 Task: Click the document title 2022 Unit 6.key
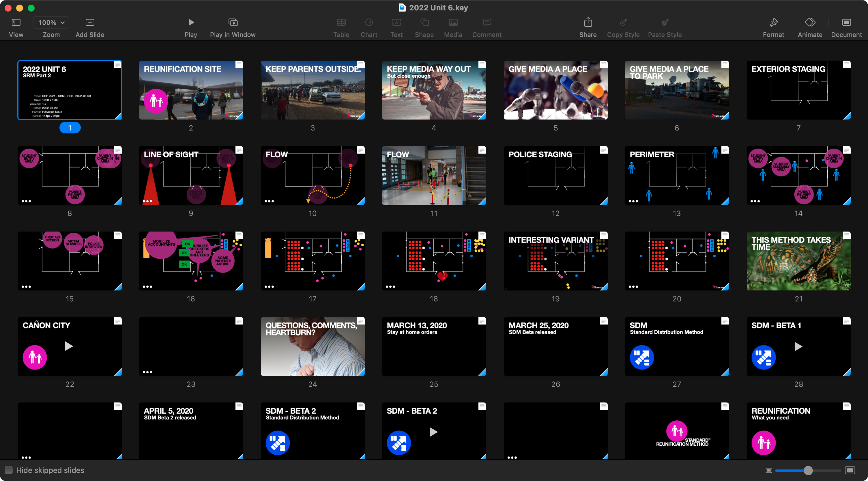tap(438, 8)
